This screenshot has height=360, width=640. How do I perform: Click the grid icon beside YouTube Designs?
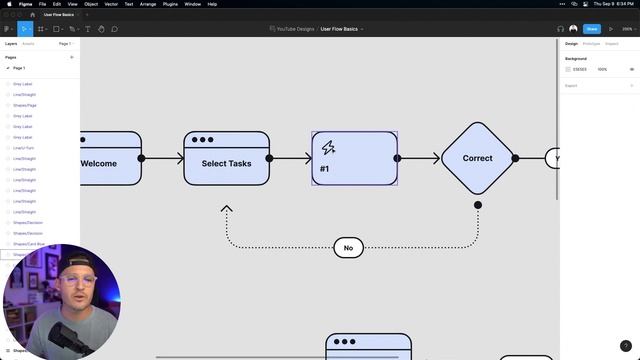[272, 29]
